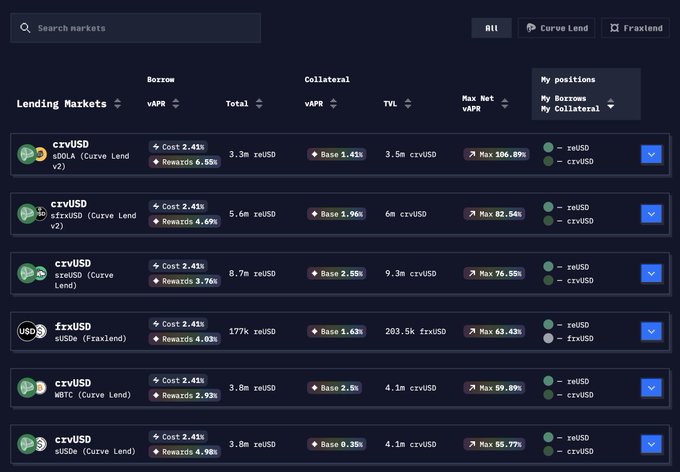Sort by TVL column
680x472 pixels.
408,104
